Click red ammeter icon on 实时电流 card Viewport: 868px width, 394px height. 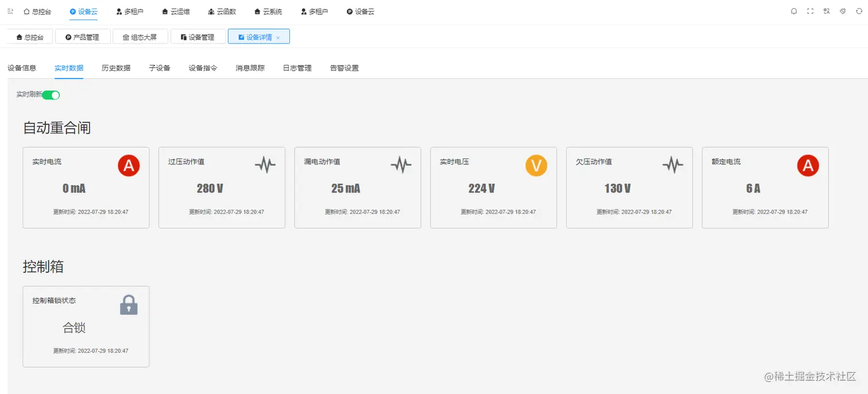tap(129, 165)
